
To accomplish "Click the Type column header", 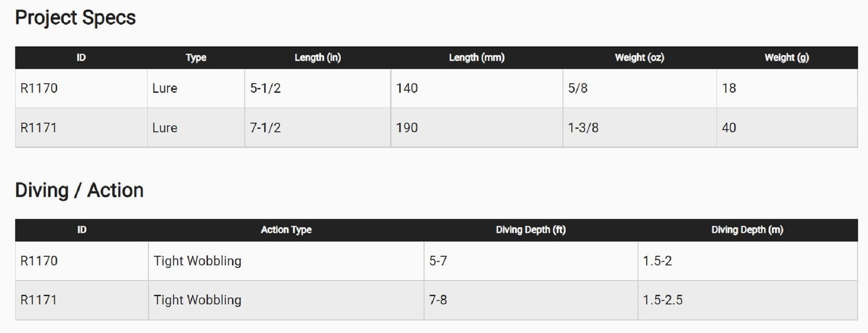I will tap(196, 58).
